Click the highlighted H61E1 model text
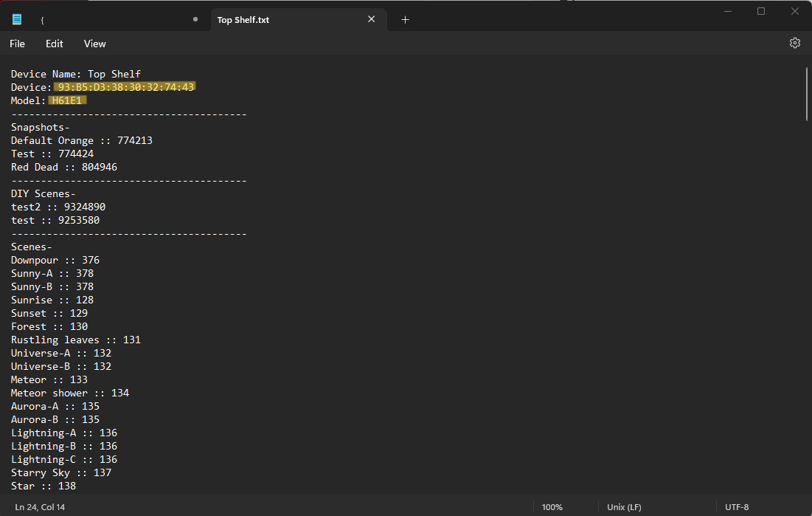The image size is (812, 516). pyautogui.click(x=67, y=100)
